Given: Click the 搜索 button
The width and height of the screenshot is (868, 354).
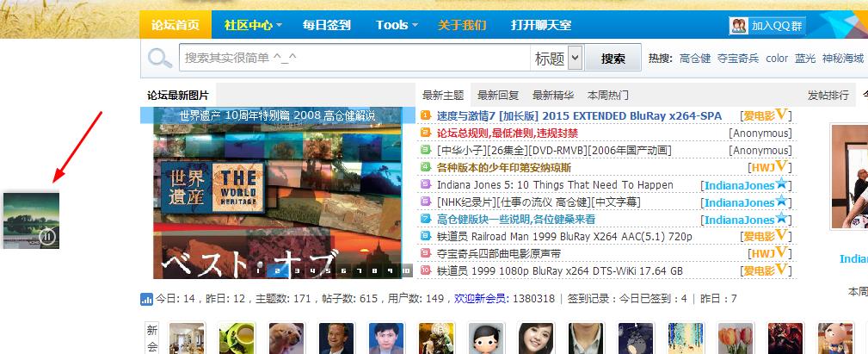Looking at the screenshot, I should pos(613,58).
